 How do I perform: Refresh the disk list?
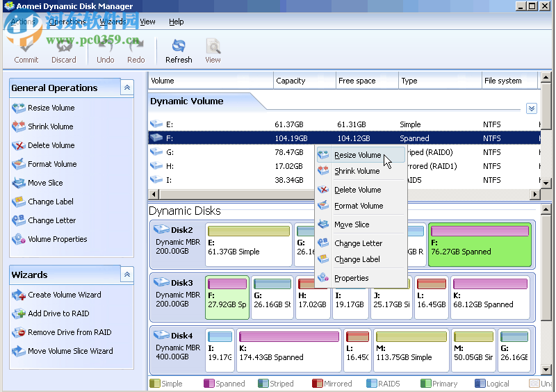point(179,51)
